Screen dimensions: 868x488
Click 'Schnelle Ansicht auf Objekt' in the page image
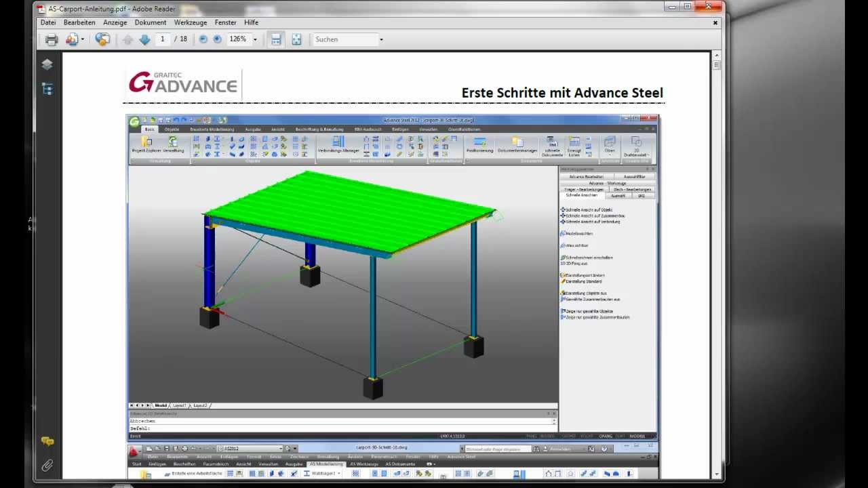pyautogui.click(x=589, y=210)
